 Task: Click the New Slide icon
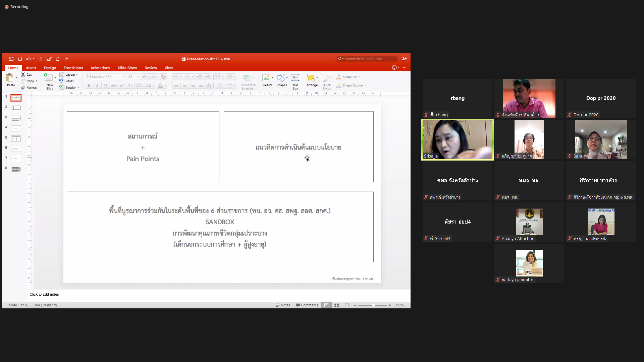pos(48,78)
